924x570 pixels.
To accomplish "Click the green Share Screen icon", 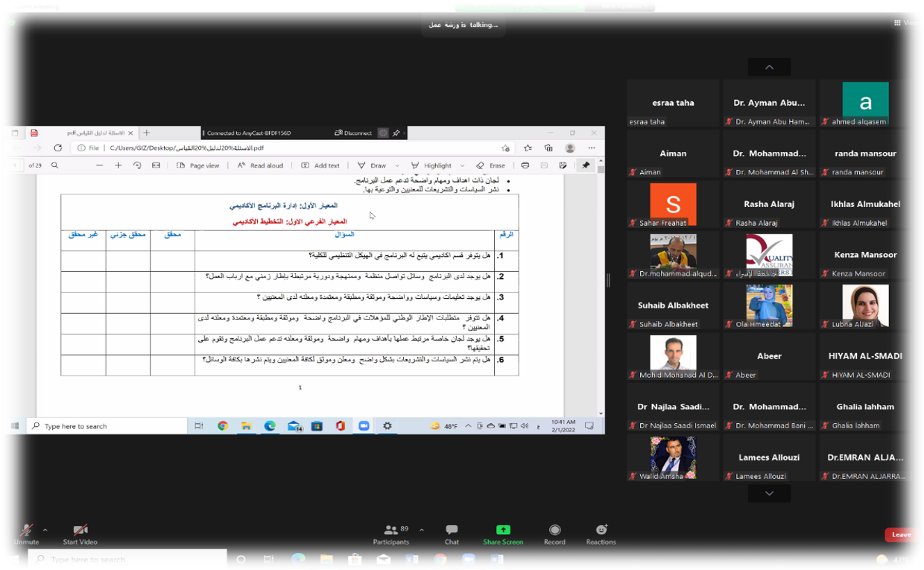I will 503,531.
